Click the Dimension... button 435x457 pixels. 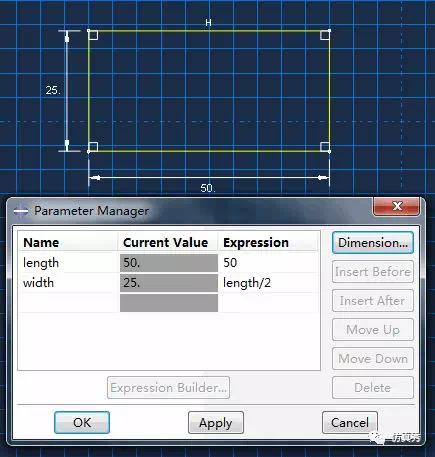[x=373, y=243]
